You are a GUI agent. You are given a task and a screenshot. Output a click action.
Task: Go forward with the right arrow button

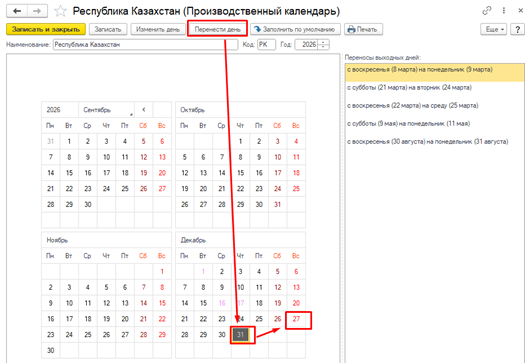click(x=37, y=11)
